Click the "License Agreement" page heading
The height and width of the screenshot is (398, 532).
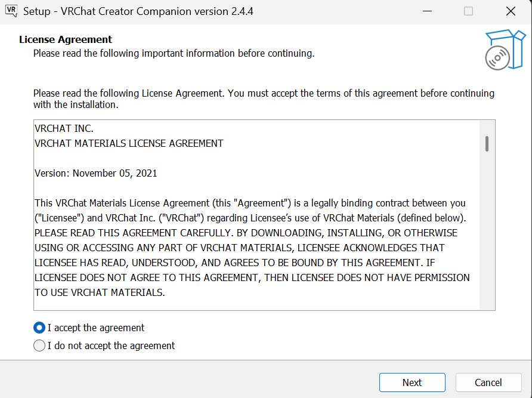point(66,39)
